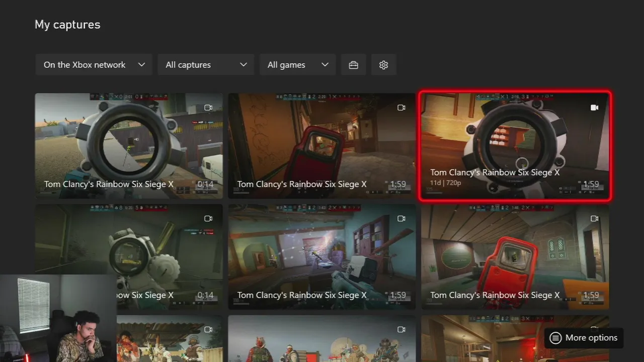Click video icon on bookshelf room capture
644x362 pixels.
pos(401,219)
